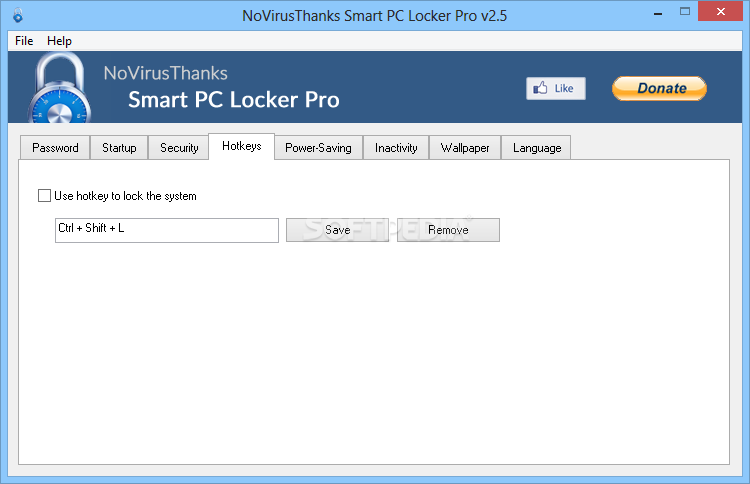Open the Security tab
Viewport: 750px width, 484px height.
point(179,148)
